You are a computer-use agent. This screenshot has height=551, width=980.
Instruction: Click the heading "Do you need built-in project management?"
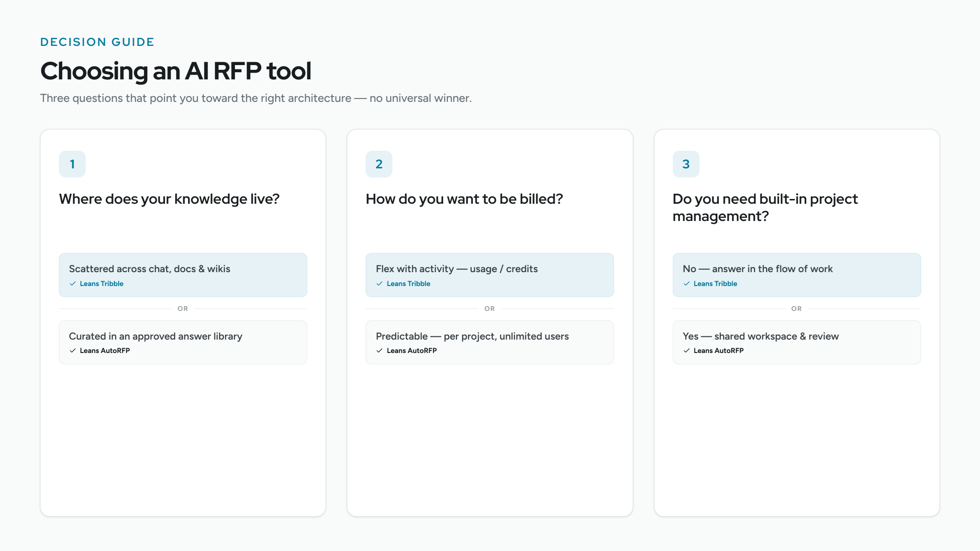pyautogui.click(x=765, y=208)
